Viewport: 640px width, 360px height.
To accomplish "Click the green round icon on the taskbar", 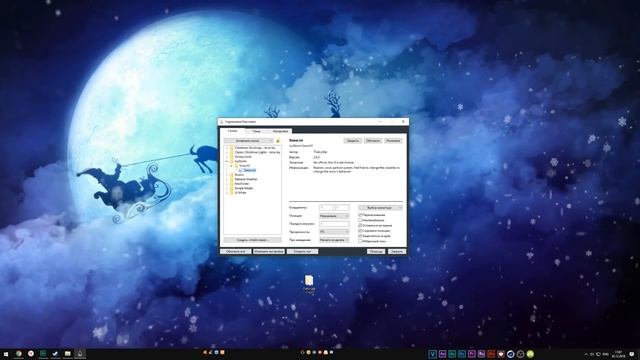I will pyautogui.click(x=530, y=354).
